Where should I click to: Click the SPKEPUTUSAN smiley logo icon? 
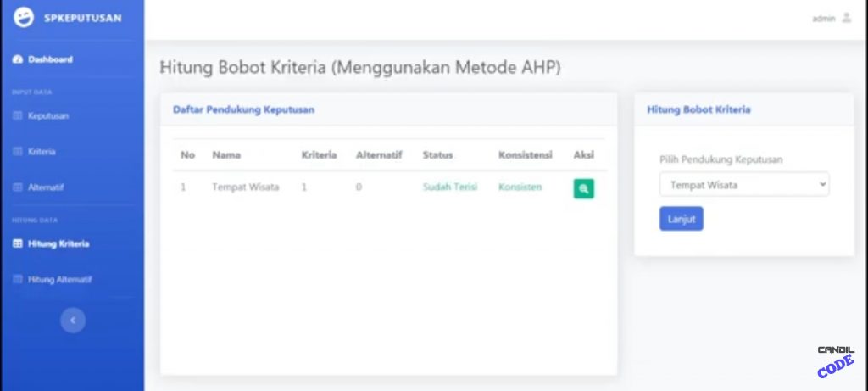point(25,17)
